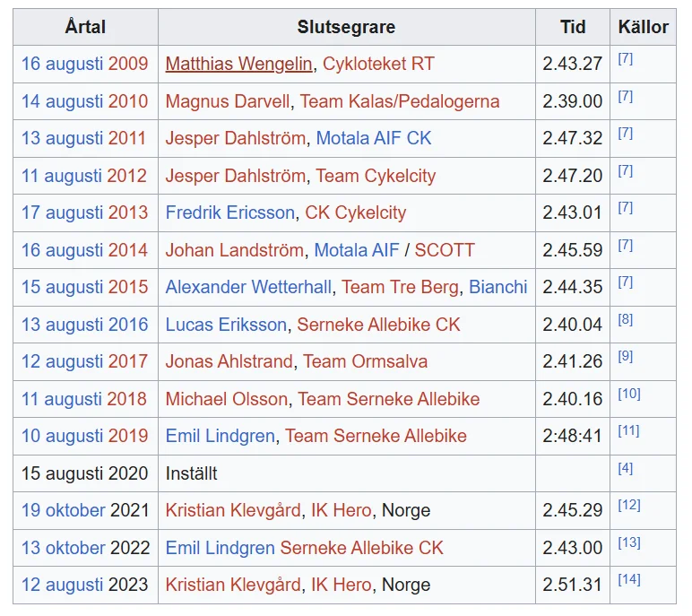This screenshot has height=616, width=692.
Task: Open the Team Tre Berg link
Action: tap(402, 287)
